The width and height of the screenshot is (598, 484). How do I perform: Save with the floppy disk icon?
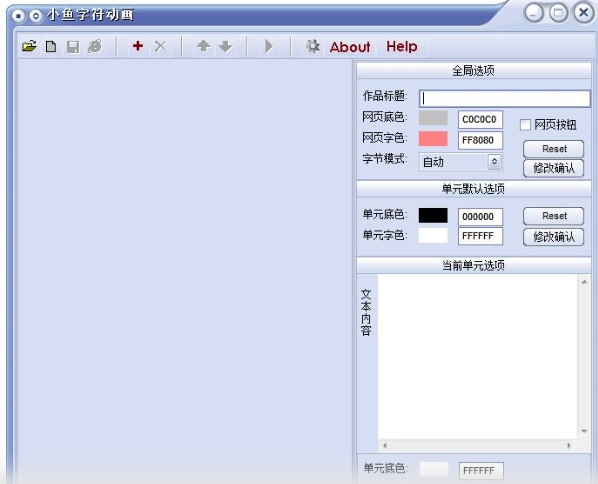tap(73, 47)
